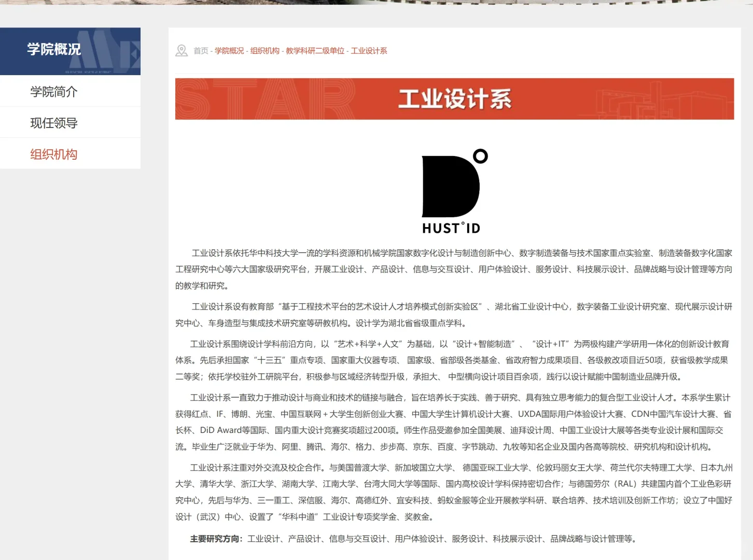Open the 学院简介 sidebar item
This screenshot has width=753, height=560.
pyautogui.click(x=70, y=91)
